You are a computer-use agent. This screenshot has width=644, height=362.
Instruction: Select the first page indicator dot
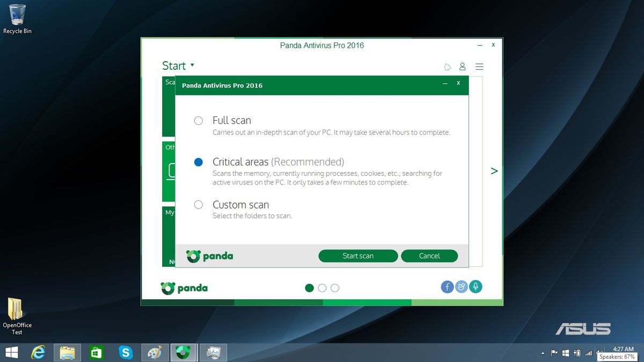point(309,288)
